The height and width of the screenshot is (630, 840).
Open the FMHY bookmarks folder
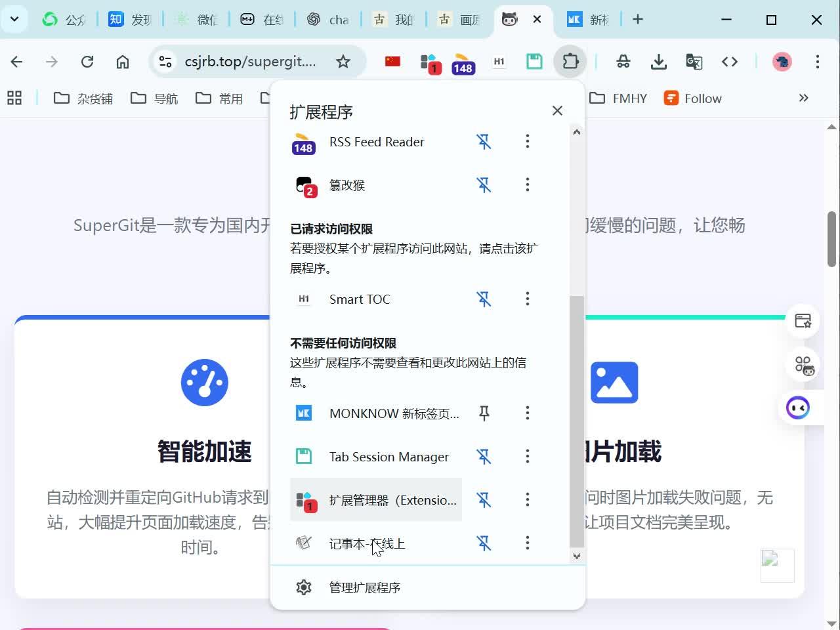[618, 98]
